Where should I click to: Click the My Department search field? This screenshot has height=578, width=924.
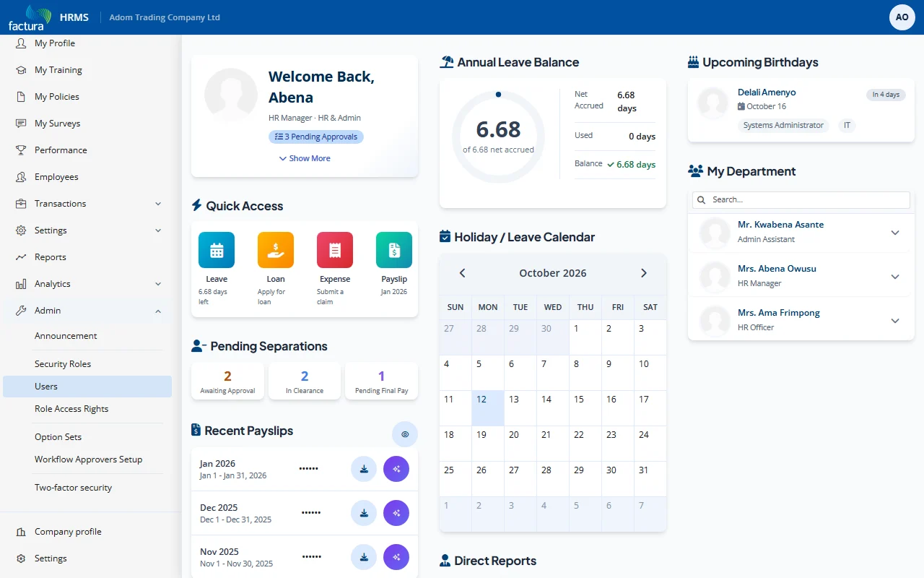(x=801, y=199)
